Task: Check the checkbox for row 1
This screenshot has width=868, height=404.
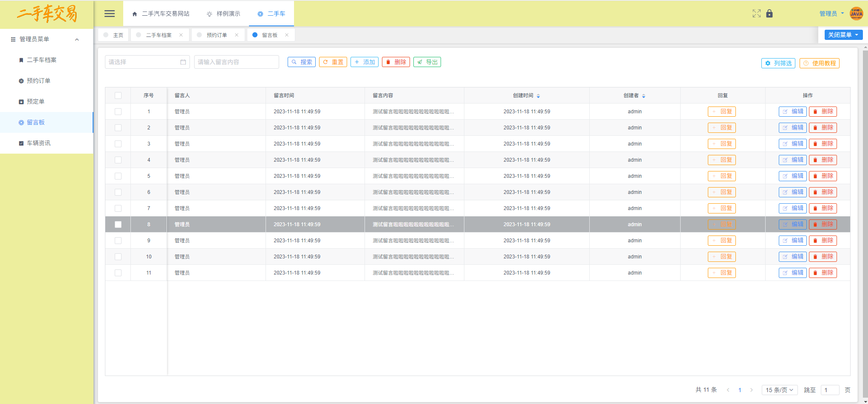Action: (118, 112)
